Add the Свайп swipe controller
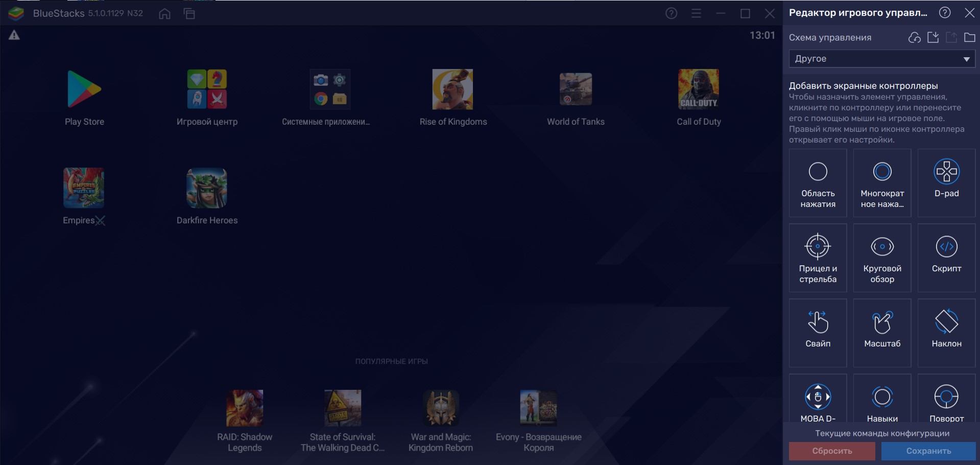 point(818,332)
